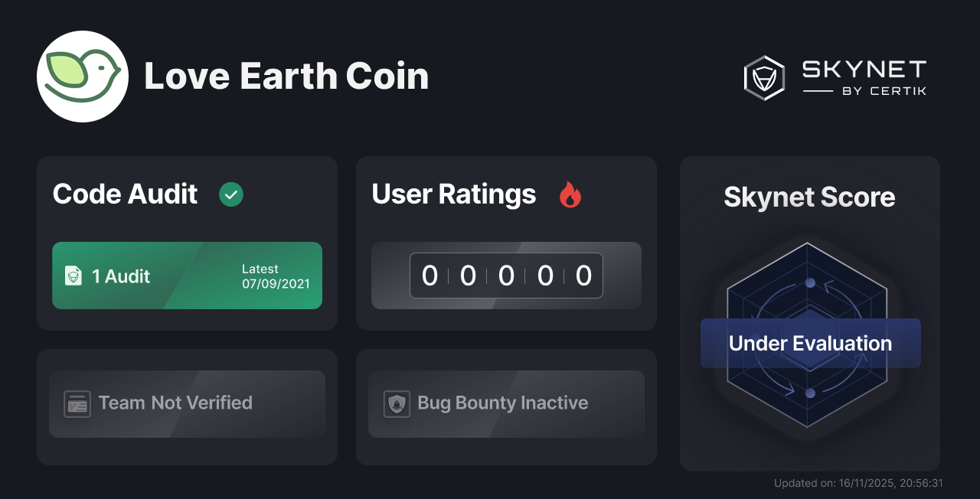Image resolution: width=980 pixels, height=499 pixels.
Task: Click the ID card icon beside Team Not Verified
Action: [76, 403]
